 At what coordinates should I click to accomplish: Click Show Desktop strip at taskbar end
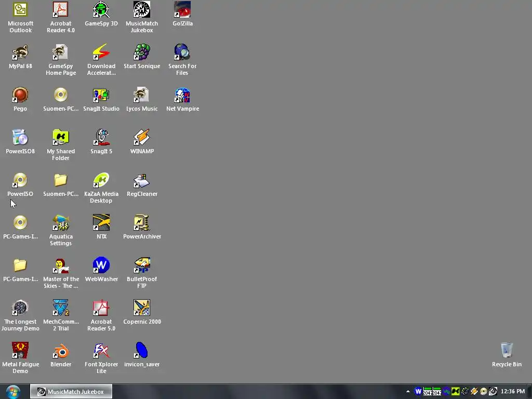pyautogui.click(x=529, y=392)
